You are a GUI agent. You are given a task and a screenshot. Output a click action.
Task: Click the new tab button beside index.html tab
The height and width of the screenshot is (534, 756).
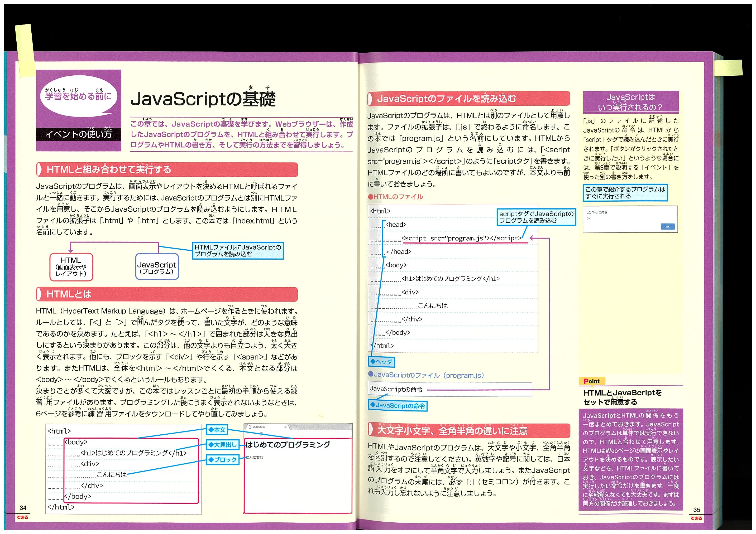[294, 427]
